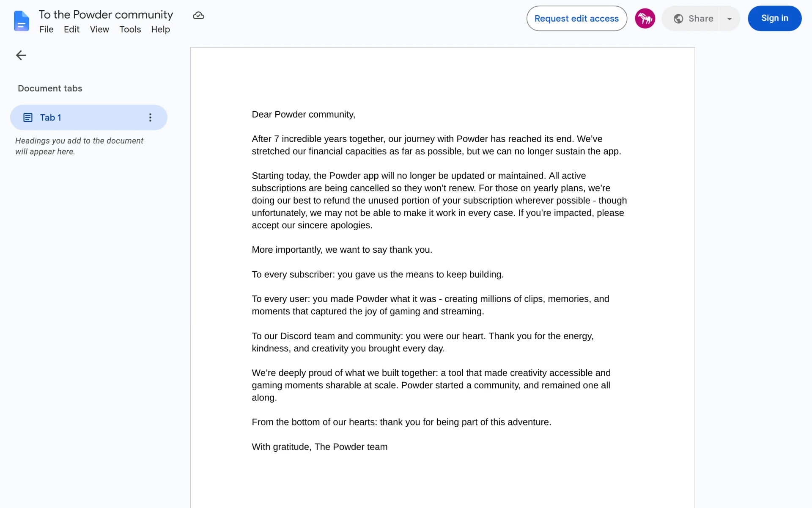Click the document title 'To the Powder community'
This screenshot has width=812, height=508.
tap(106, 15)
